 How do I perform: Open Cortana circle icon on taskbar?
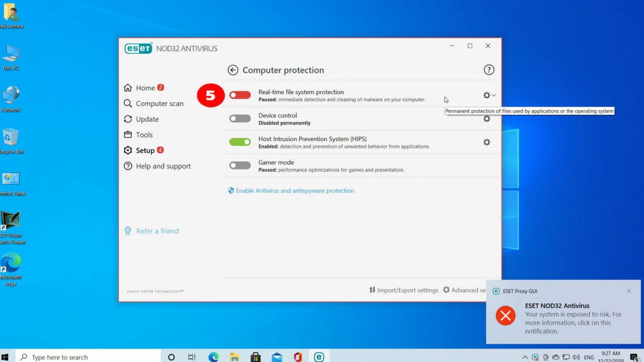(171, 357)
